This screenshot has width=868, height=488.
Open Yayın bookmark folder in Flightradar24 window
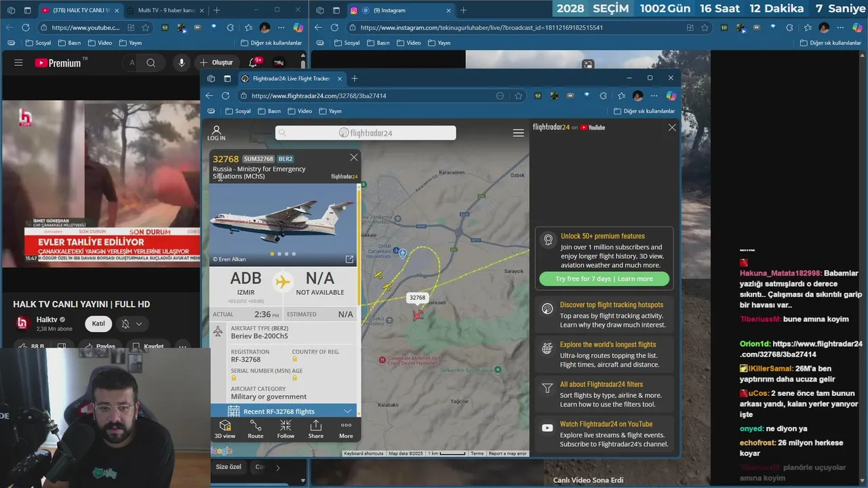[330, 111]
